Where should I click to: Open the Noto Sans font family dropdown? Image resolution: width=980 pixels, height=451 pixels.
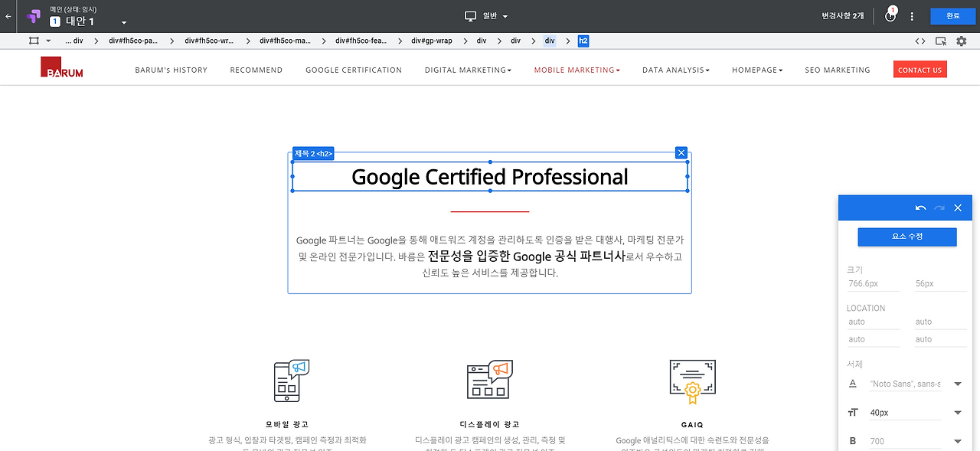coord(956,384)
